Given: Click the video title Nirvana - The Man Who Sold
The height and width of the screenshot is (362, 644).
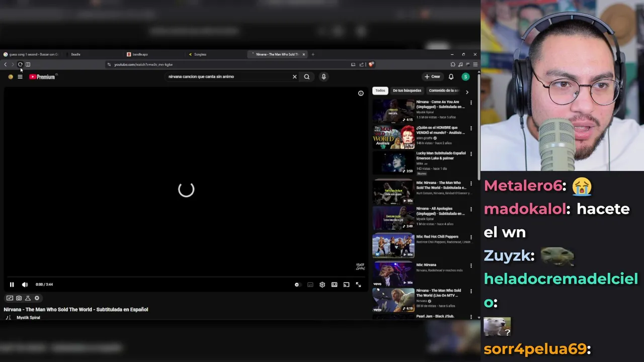Looking at the screenshot, I should pos(76,310).
